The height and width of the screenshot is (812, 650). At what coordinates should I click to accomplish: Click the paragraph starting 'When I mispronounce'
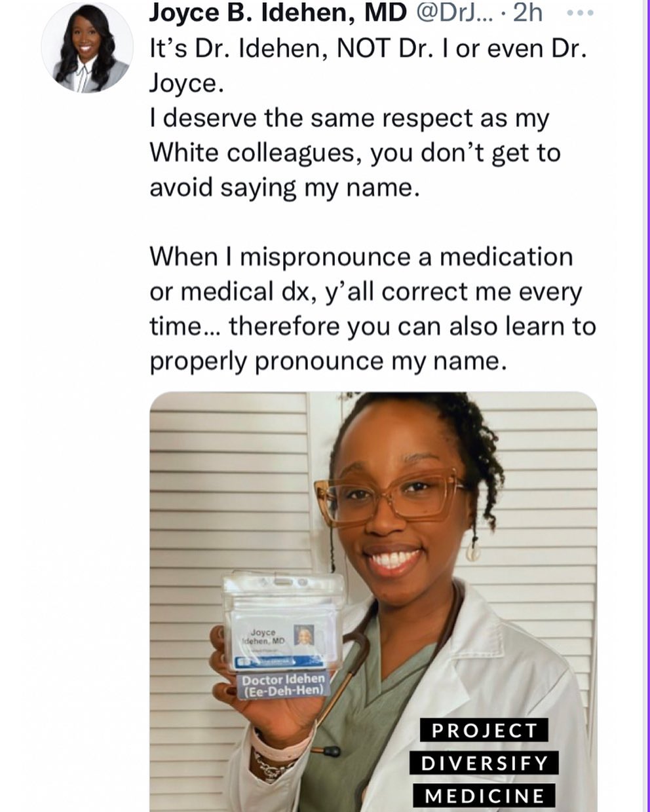[373, 308]
